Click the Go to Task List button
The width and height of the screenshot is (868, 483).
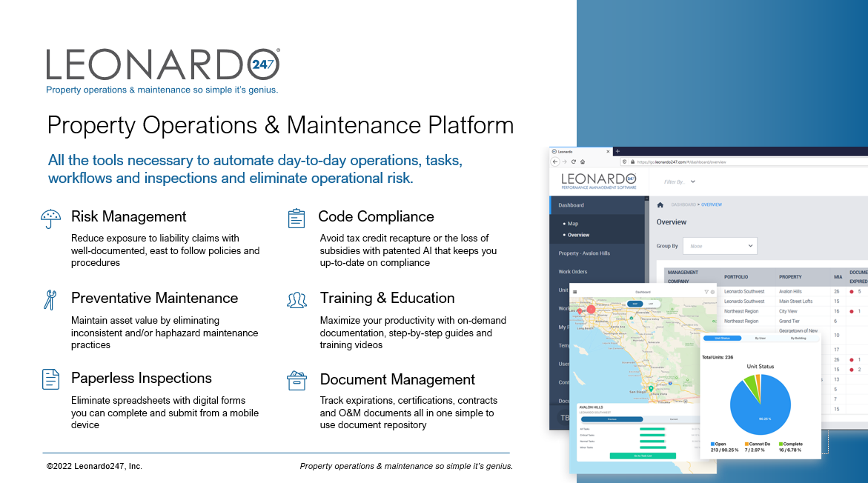tap(643, 455)
